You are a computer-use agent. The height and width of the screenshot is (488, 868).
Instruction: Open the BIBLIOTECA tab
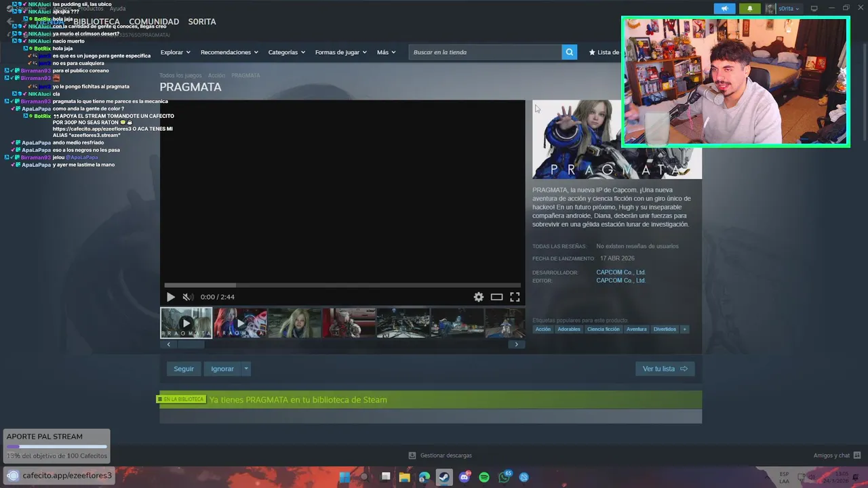(96, 22)
